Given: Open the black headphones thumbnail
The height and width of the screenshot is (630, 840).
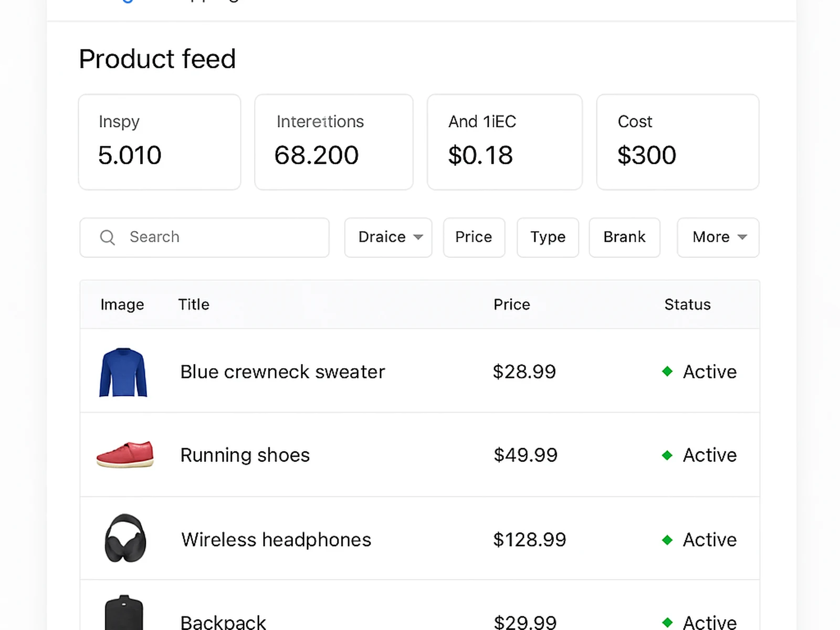Looking at the screenshot, I should click(x=125, y=538).
